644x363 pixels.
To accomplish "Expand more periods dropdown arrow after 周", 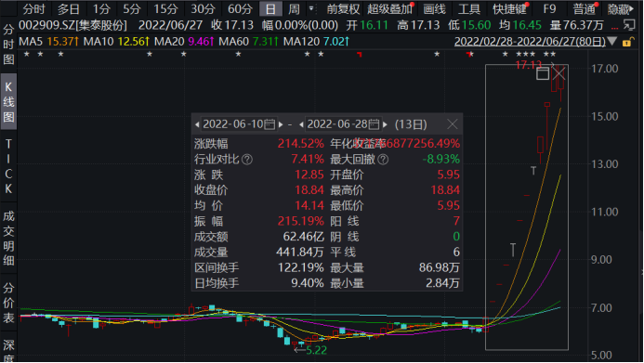I will [x=311, y=8].
